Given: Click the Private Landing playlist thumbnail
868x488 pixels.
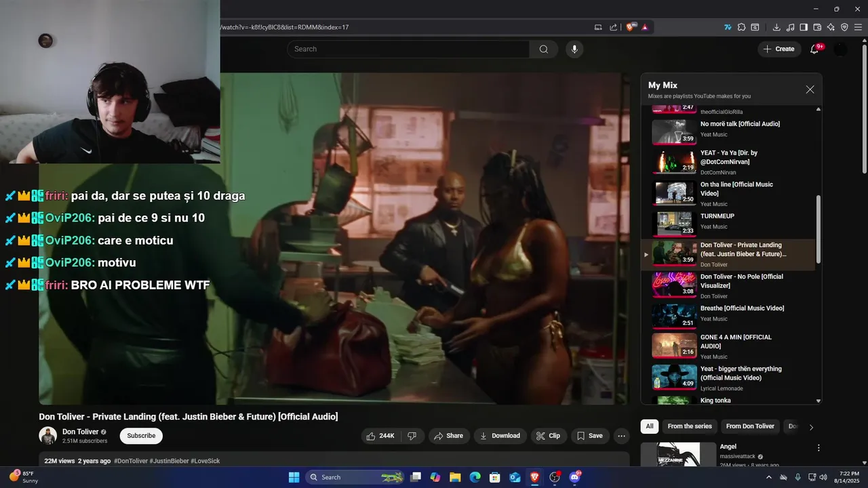Looking at the screenshot, I should [x=675, y=253].
